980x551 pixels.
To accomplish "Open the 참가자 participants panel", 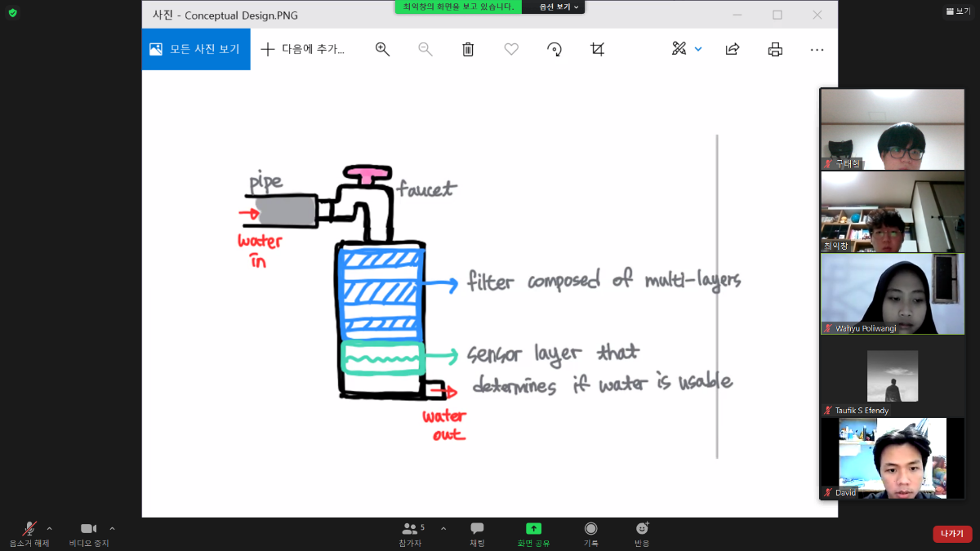I will (x=411, y=534).
